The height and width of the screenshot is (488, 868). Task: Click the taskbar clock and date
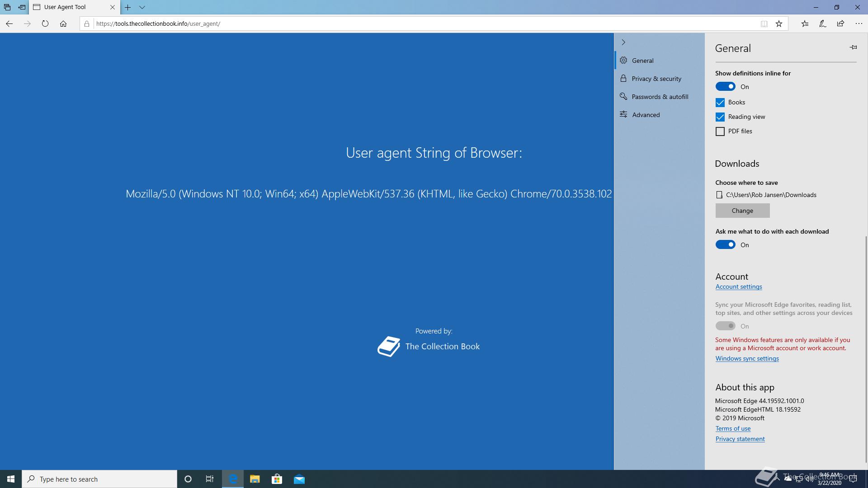coord(829,479)
